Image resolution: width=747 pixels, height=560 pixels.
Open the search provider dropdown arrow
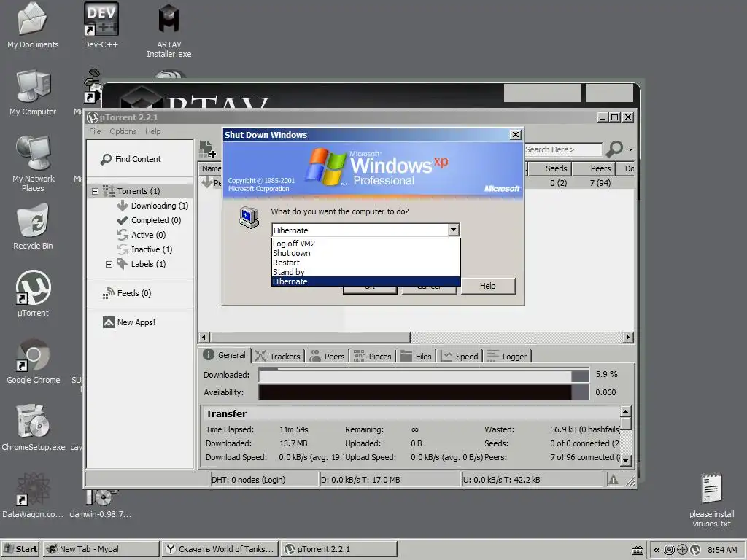[630, 149]
